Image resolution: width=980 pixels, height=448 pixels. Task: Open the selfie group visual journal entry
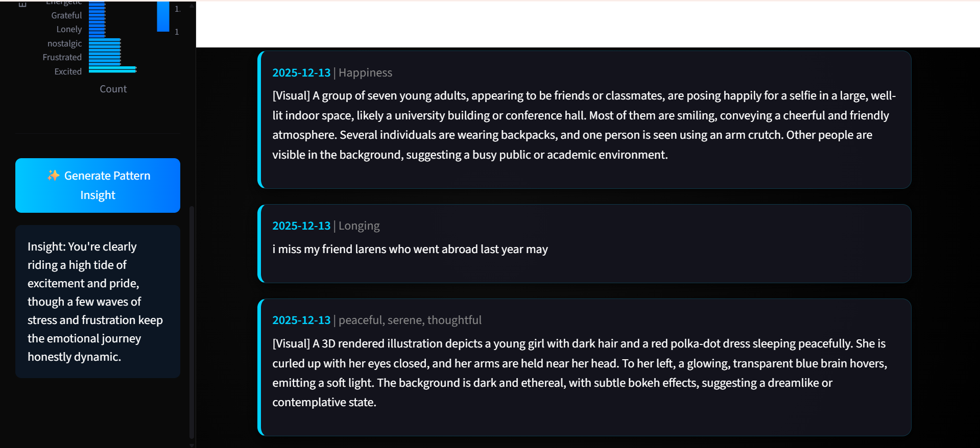pyautogui.click(x=584, y=125)
